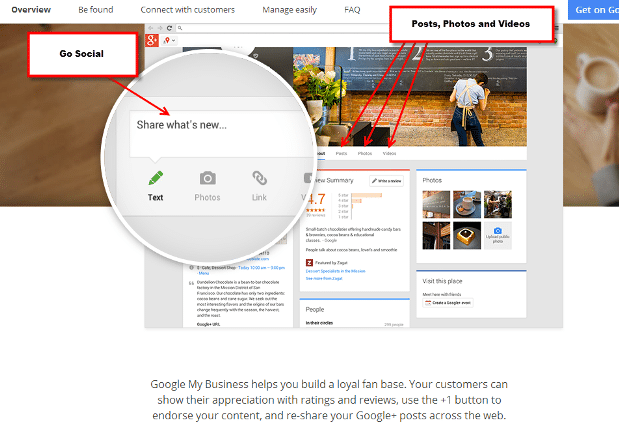
Task: Click the Visit this place heading
Action: (x=442, y=281)
